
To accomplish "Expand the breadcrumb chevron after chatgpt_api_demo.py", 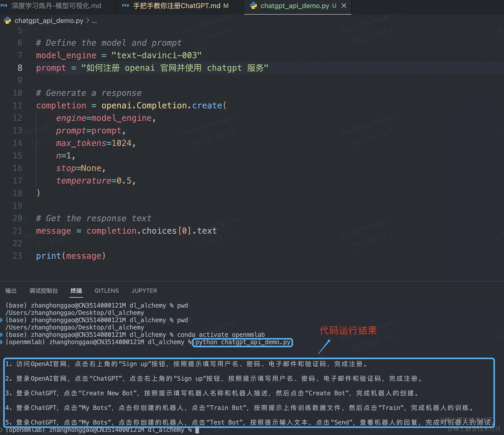I will point(88,21).
